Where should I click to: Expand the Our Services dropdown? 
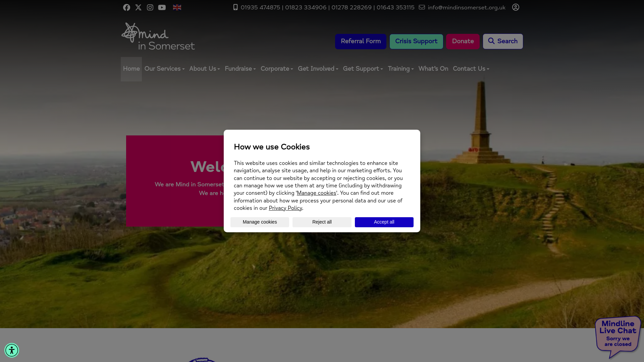(x=164, y=69)
